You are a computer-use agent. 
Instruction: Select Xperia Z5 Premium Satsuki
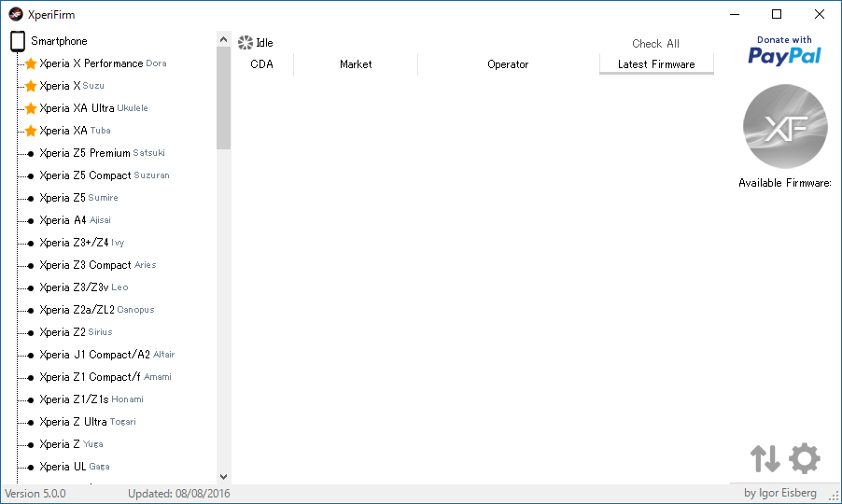tap(102, 153)
